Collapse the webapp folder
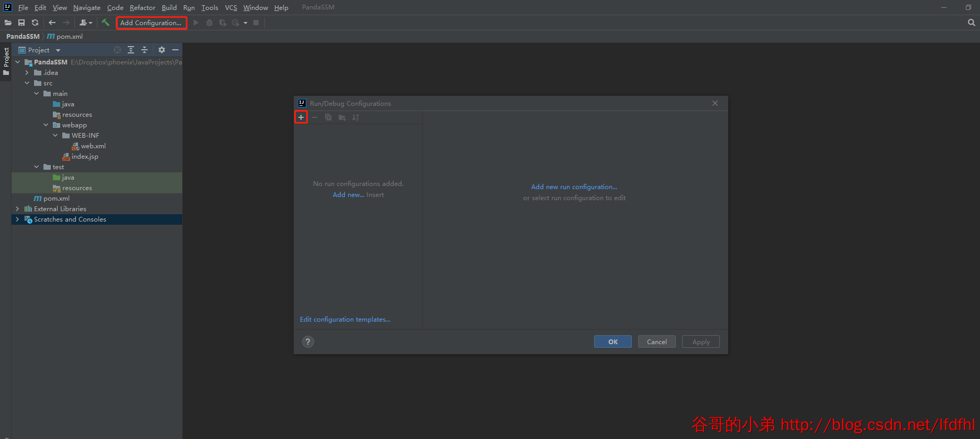 tap(46, 125)
